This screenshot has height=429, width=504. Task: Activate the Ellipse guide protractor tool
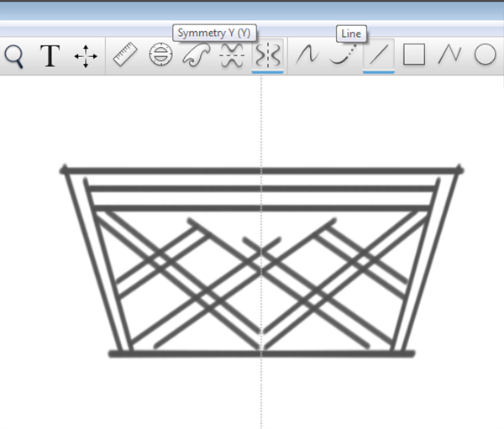pyautogui.click(x=160, y=55)
